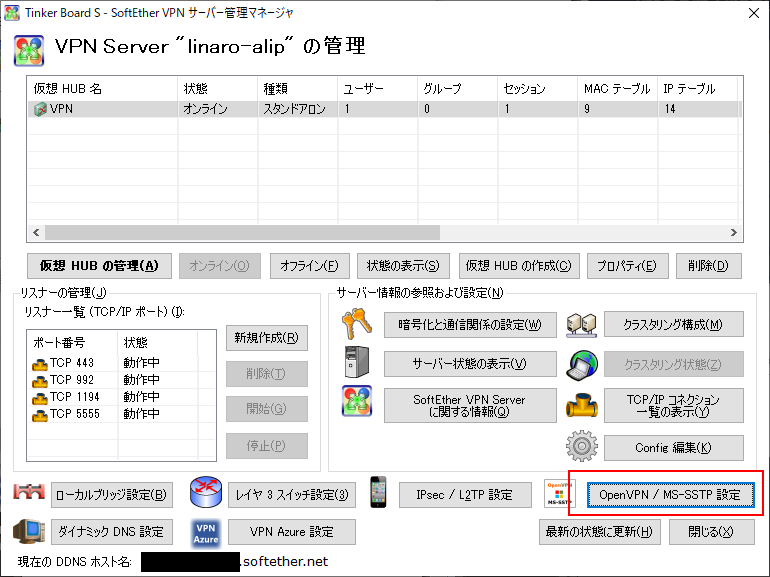Open クラスタリング構成(M)
Screen dimensions: 770x577
point(673,325)
